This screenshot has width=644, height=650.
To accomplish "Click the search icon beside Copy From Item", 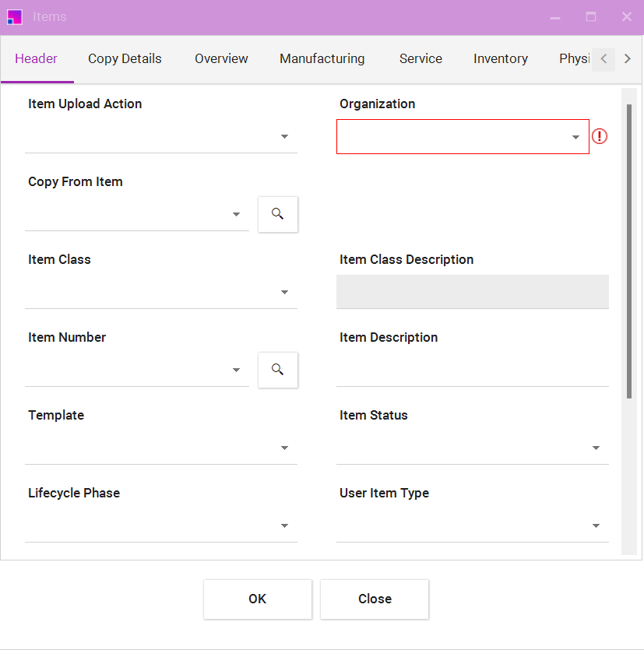I will point(278,214).
